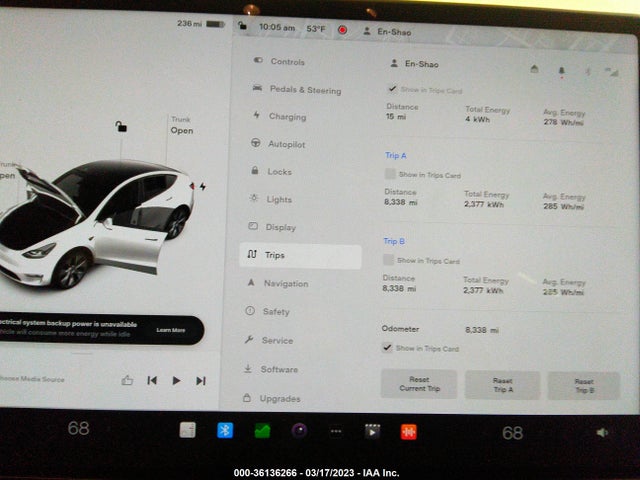The height and width of the screenshot is (480, 640).
Task: Open the green energy graph app
Action: point(262,431)
